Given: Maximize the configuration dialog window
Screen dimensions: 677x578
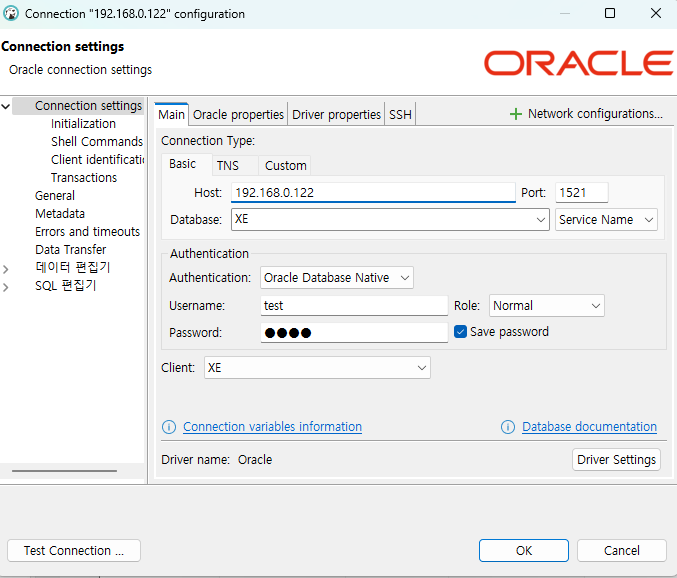Looking at the screenshot, I should coord(610,13).
